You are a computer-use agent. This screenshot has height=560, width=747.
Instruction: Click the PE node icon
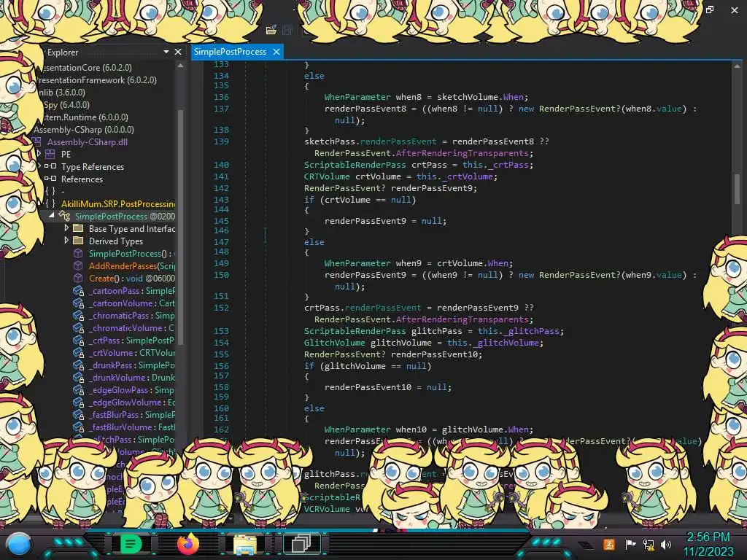[x=50, y=154]
